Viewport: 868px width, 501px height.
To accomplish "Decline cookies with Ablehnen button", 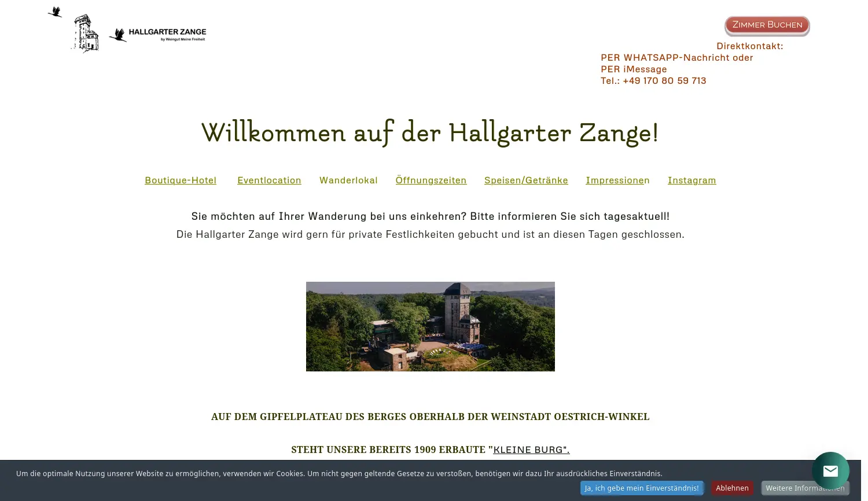I will (732, 488).
